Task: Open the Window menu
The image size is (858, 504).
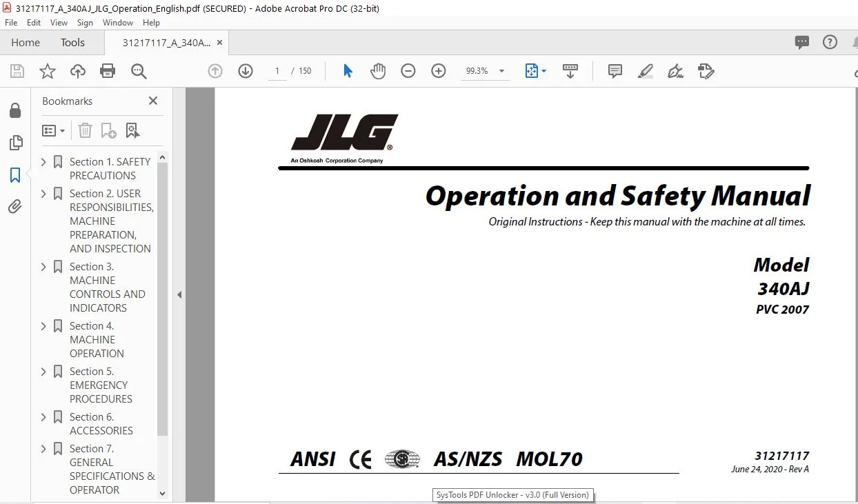Action: coord(118,23)
